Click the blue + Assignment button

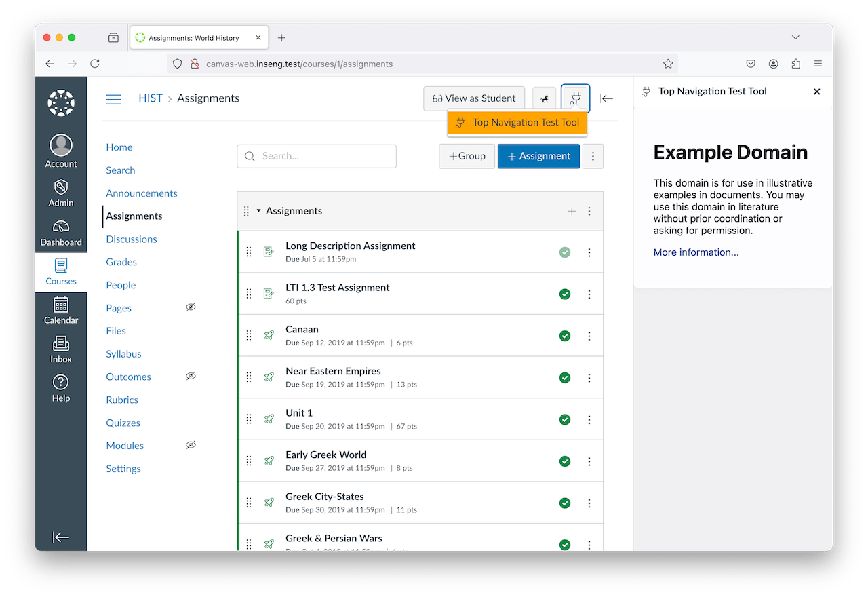coord(538,156)
